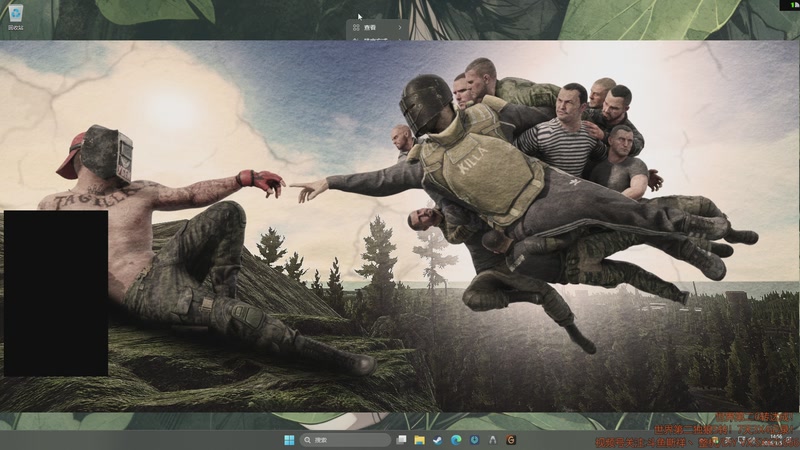The height and width of the screenshot is (450, 800).
Task: Open the Windows Start menu
Action: coord(289,440)
